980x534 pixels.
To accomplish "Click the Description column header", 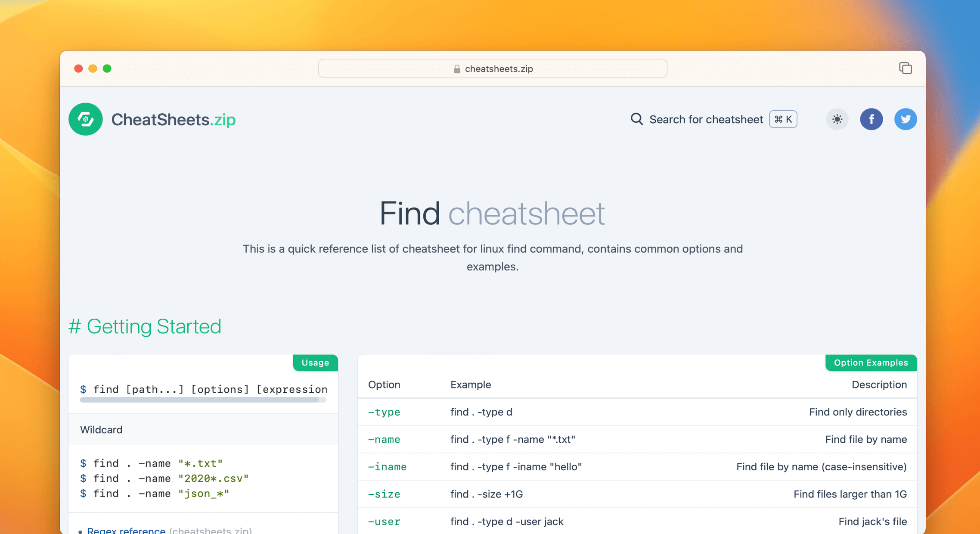I will pos(880,385).
